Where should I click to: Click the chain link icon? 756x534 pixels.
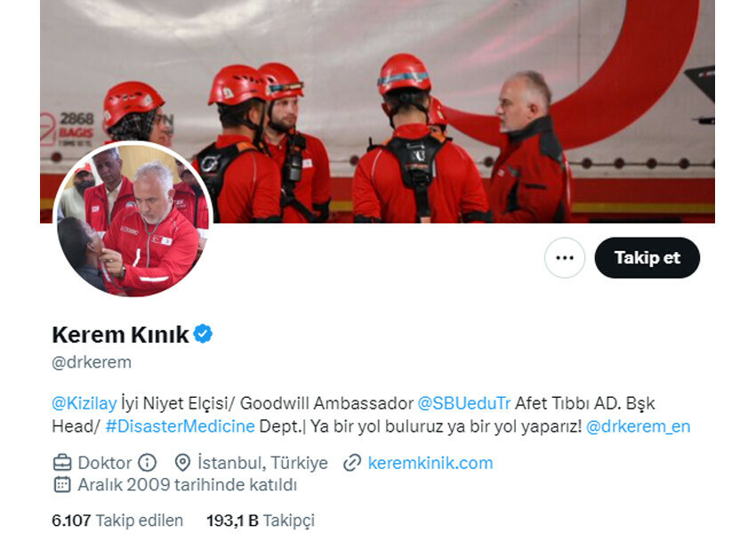tap(352, 463)
